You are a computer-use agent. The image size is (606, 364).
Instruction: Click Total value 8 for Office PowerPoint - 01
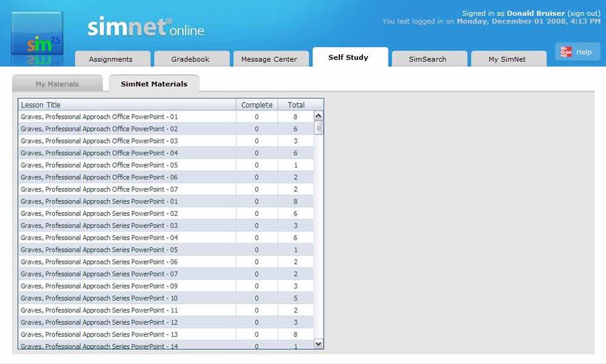point(295,117)
